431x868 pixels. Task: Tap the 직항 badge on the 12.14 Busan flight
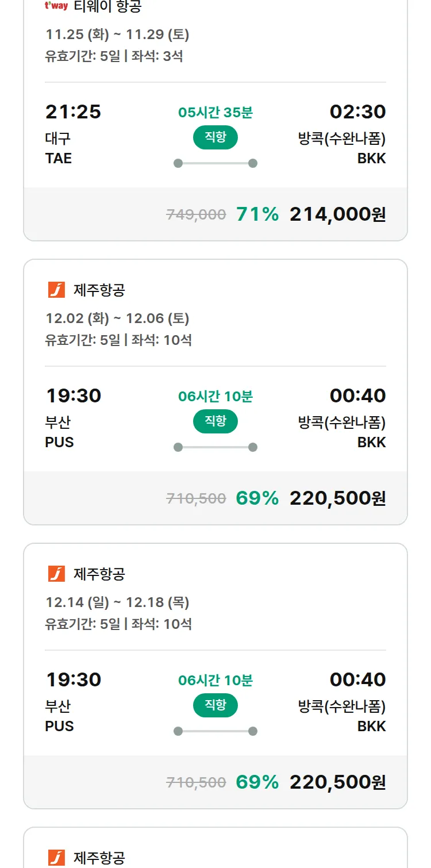point(215,705)
